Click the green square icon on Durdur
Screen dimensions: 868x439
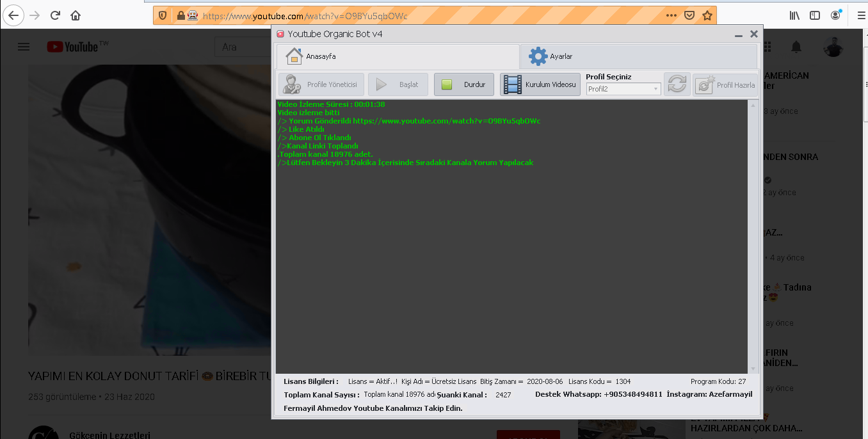447,84
